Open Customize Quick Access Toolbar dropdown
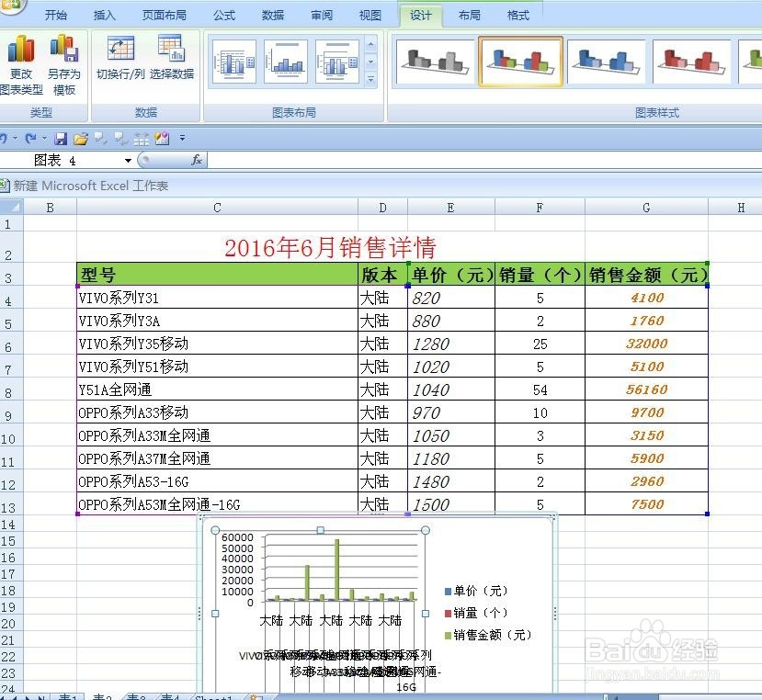762x700 pixels. coord(182,139)
